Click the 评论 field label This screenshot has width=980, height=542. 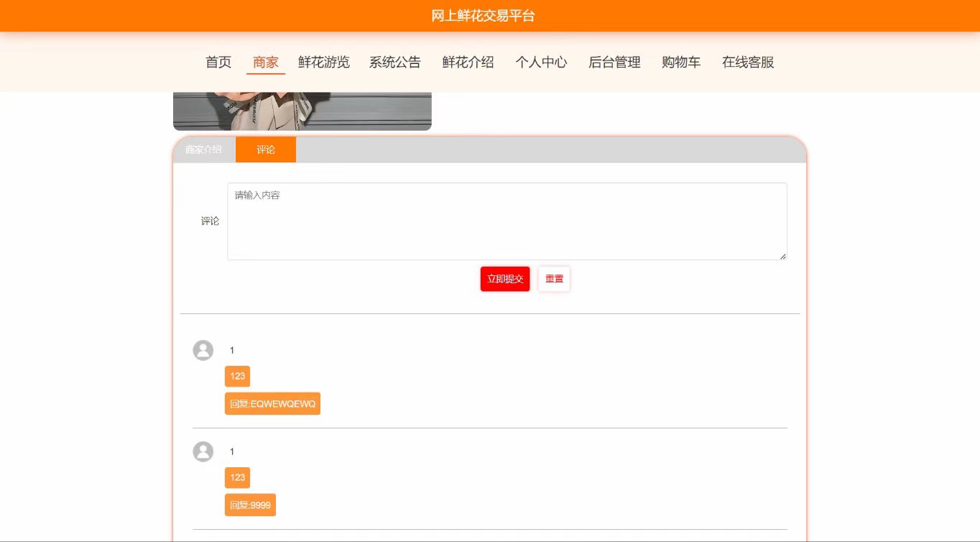point(210,221)
